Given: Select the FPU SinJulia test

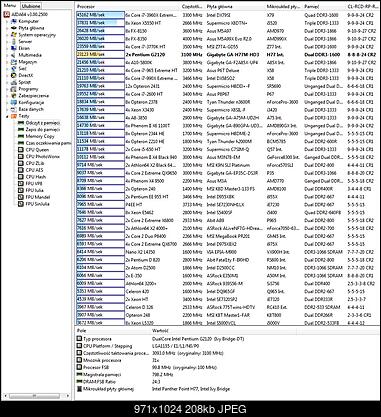Looking at the screenshot, I should (37, 204).
